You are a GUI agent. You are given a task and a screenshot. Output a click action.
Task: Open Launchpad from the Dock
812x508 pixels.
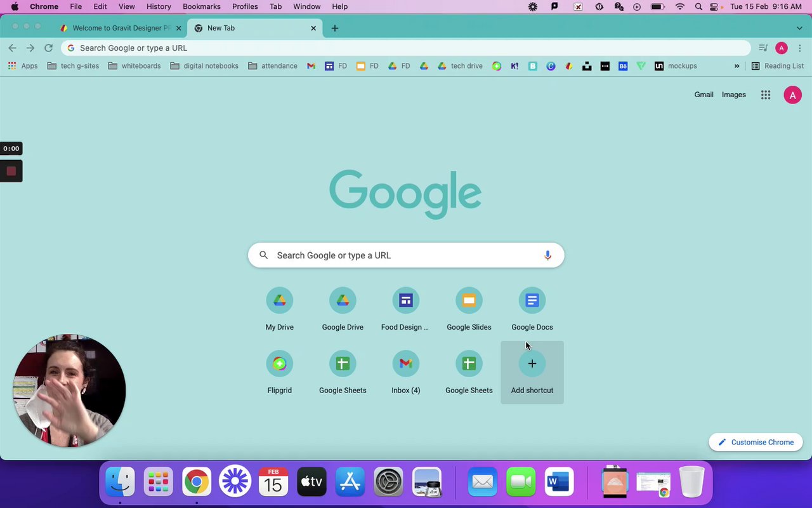click(x=158, y=482)
